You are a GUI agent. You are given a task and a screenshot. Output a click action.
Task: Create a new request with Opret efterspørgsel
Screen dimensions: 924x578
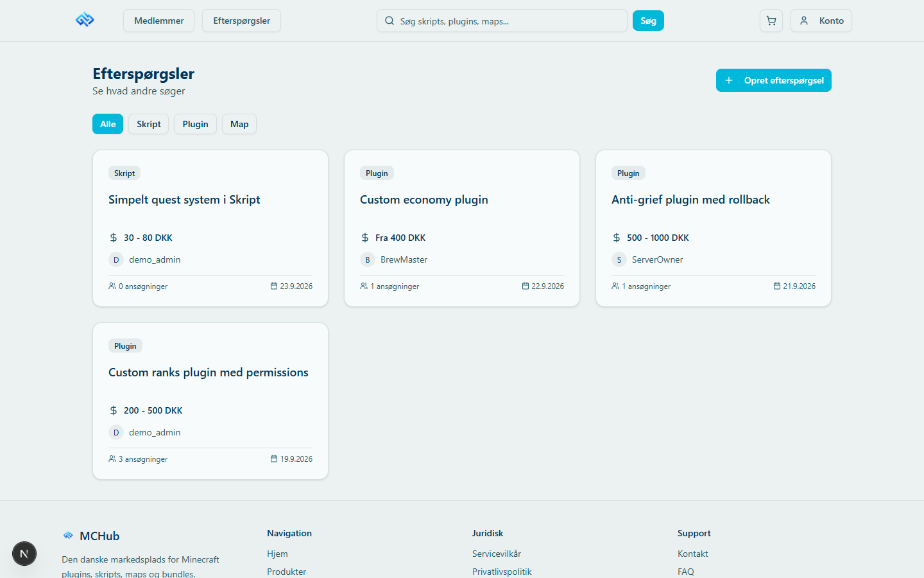[x=774, y=80]
